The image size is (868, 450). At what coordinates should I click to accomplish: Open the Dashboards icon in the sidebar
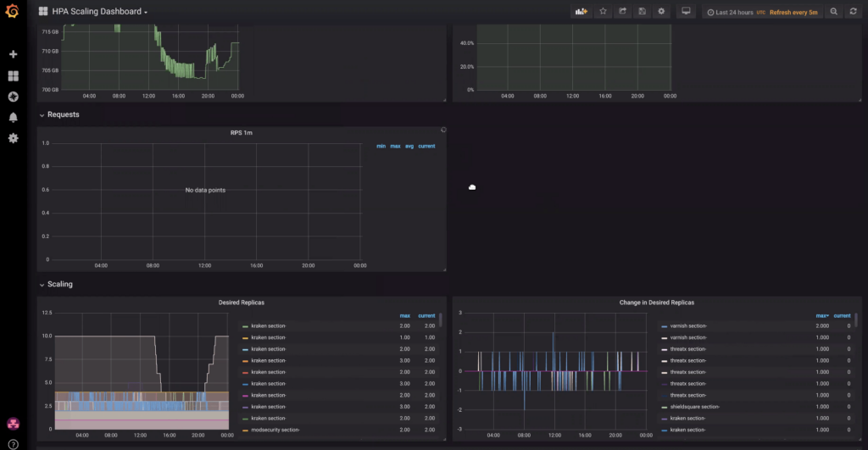14,75
